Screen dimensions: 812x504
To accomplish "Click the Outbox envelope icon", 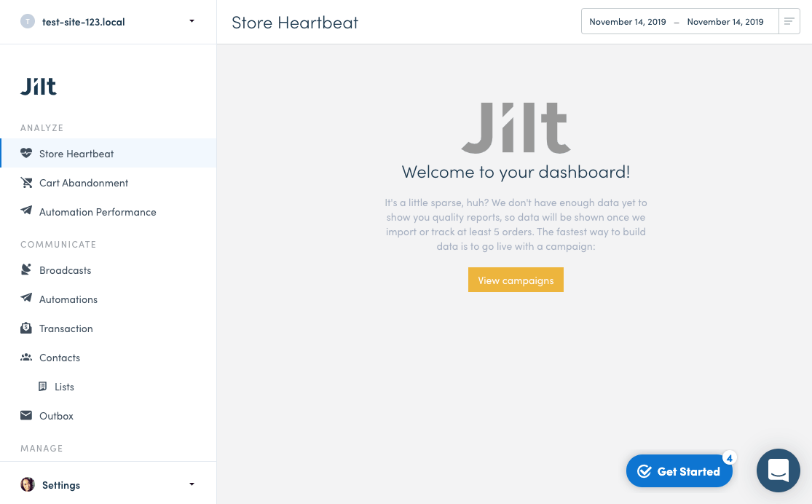I will tap(26, 415).
